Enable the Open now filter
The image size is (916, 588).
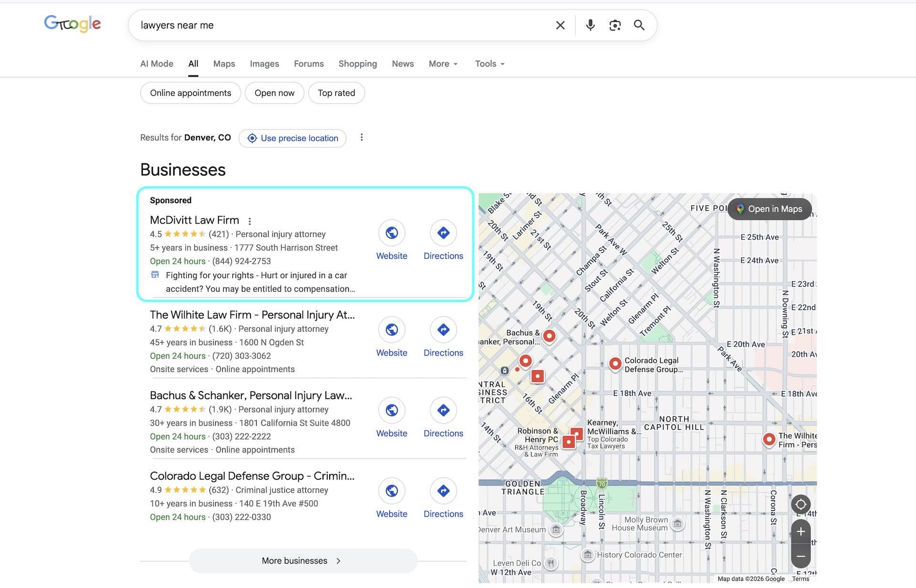click(274, 93)
